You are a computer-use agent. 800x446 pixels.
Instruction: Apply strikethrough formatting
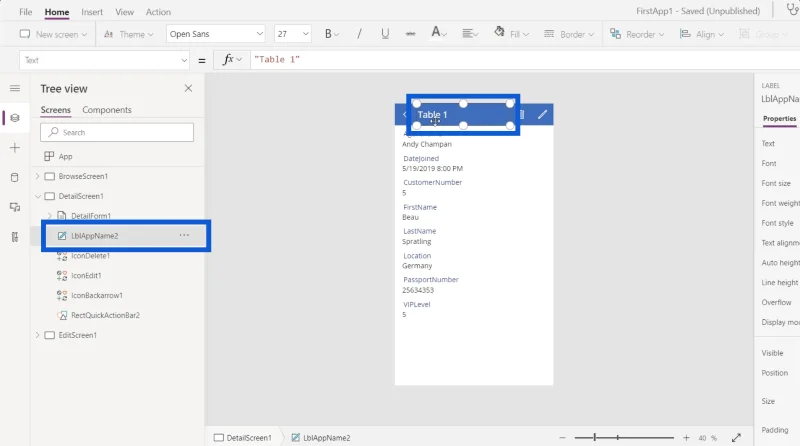point(410,34)
